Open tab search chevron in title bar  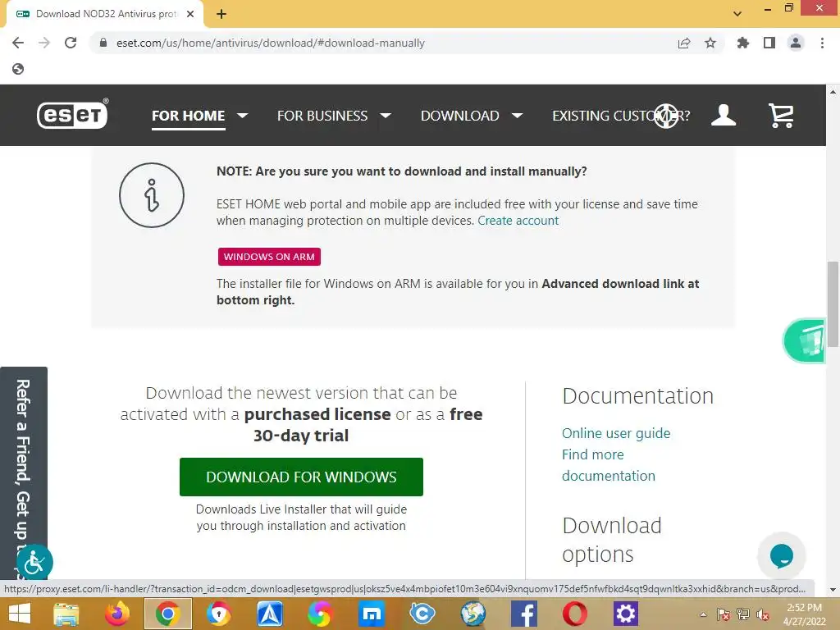point(737,14)
